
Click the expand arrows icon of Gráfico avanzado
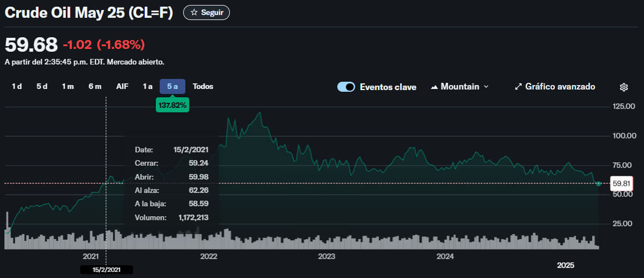pyautogui.click(x=518, y=87)
